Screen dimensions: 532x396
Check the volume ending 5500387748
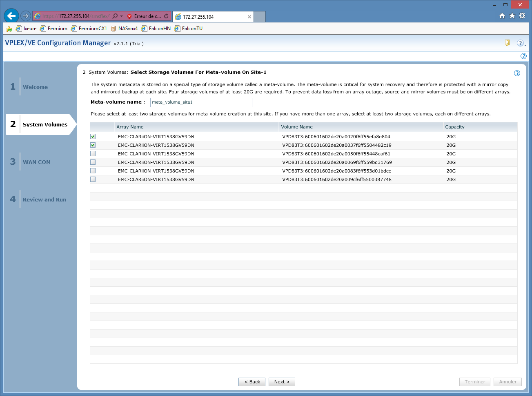click(x=93, y=179)
